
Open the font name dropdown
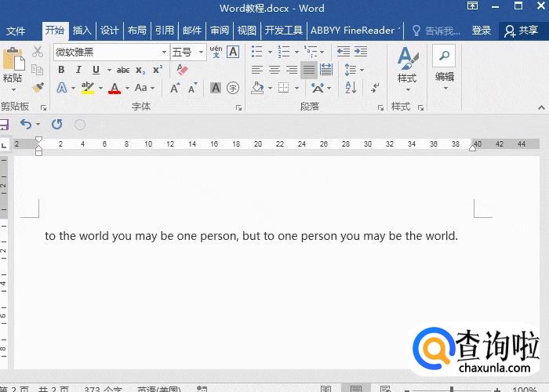tap(164, 53)
